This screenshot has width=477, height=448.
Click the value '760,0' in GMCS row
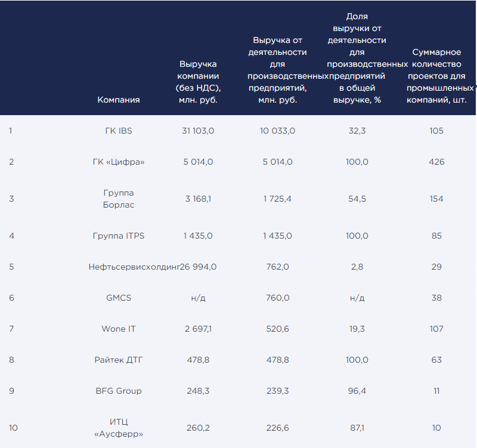[x=277, y=298]
